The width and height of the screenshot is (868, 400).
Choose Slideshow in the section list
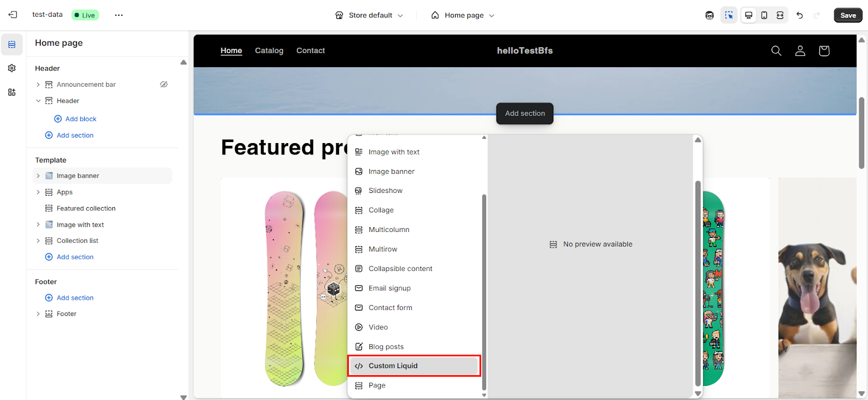click(x=385, y=191)
